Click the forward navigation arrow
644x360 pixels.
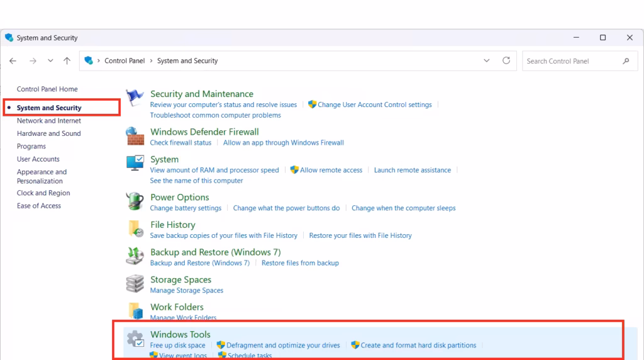33,61
